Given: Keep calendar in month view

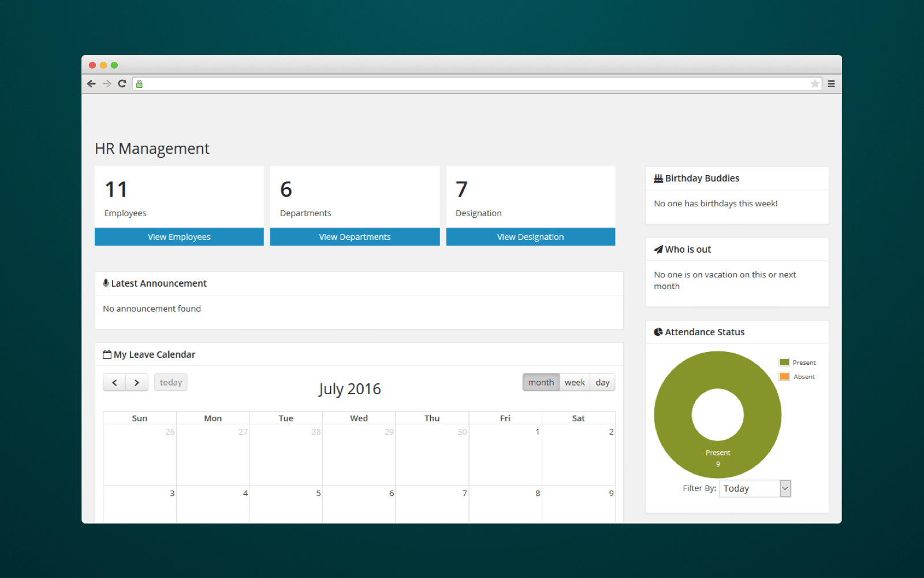Looking at the screenshot, I should (541, 382).
